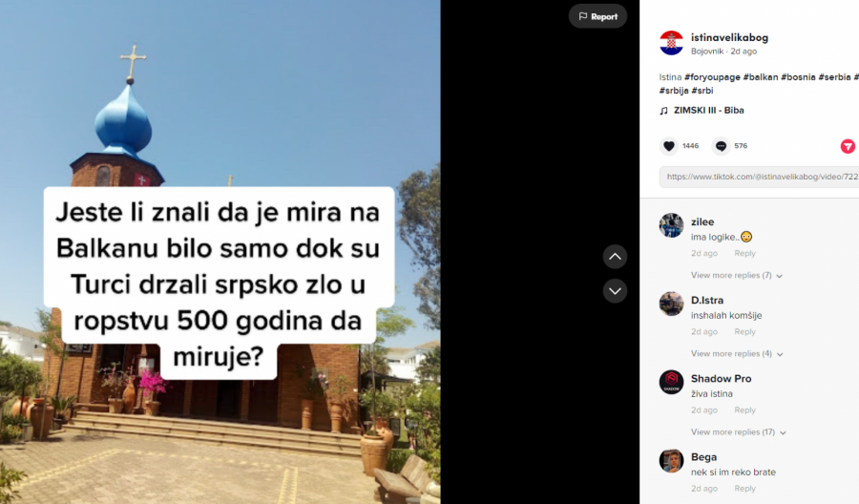Expand 17 more replies under Shadow Pro
This screenshot has height=504, width=859.
click(739, 432)
